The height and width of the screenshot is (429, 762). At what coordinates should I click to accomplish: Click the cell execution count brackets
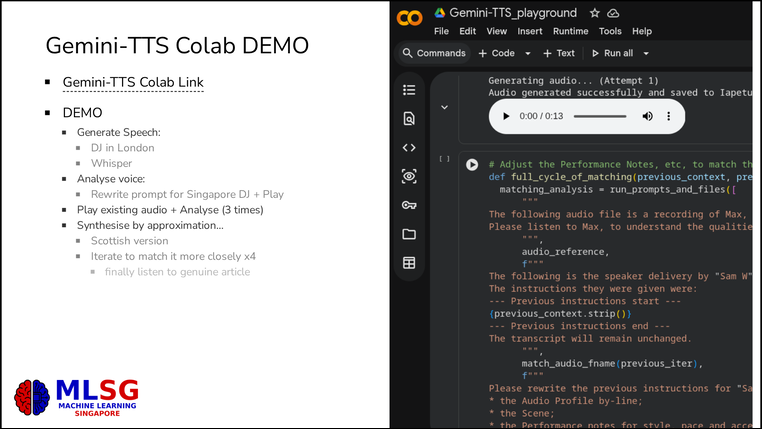click(444, 159)
